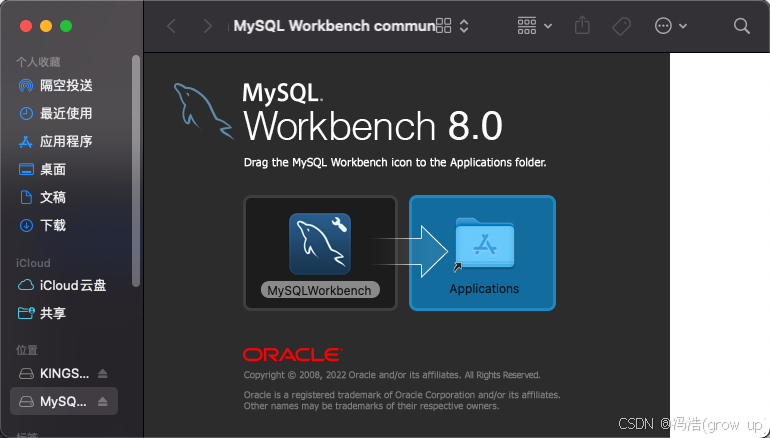Open Desktop (桌面) in sidebar
This screenshot has width=770, height=438.
click(64, 169)
